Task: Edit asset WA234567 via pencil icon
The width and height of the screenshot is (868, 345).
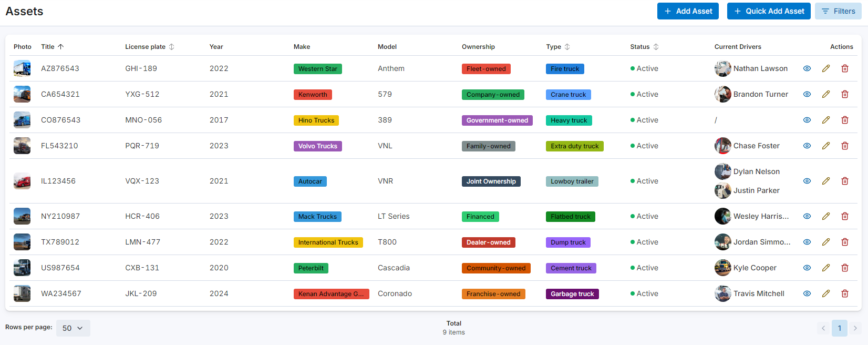Action: [x=826, y=293]
